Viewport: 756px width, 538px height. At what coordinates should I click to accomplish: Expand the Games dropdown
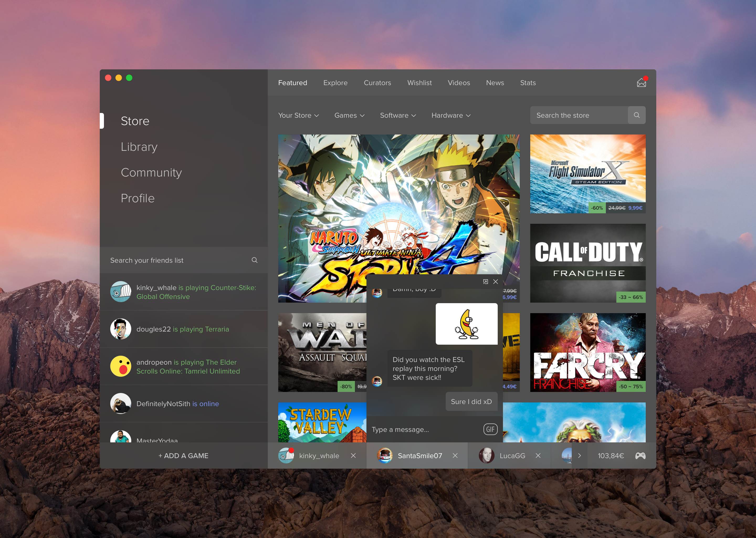tap(349, 115)
